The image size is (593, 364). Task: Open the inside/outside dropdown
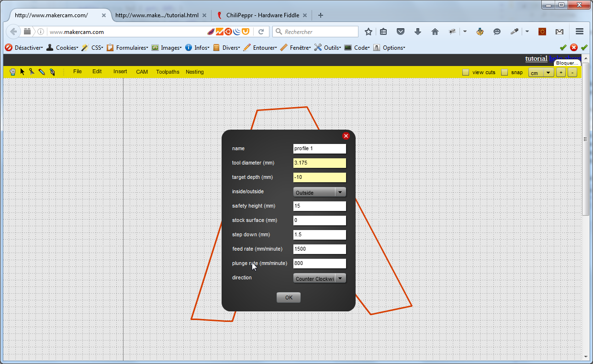click(319, 192)
